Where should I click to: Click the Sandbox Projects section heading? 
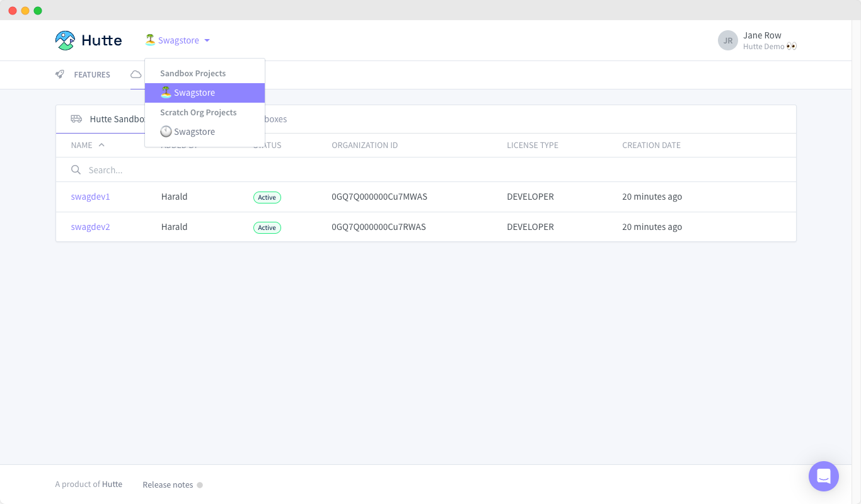pyautogui.click(x=193, y=73)
